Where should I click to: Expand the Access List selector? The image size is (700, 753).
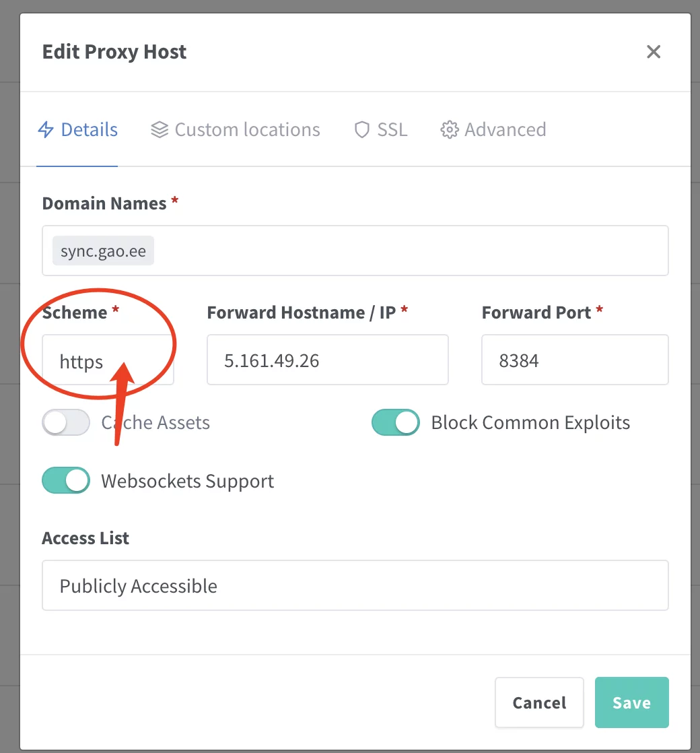pyautogui.click(x=355, y=585)
